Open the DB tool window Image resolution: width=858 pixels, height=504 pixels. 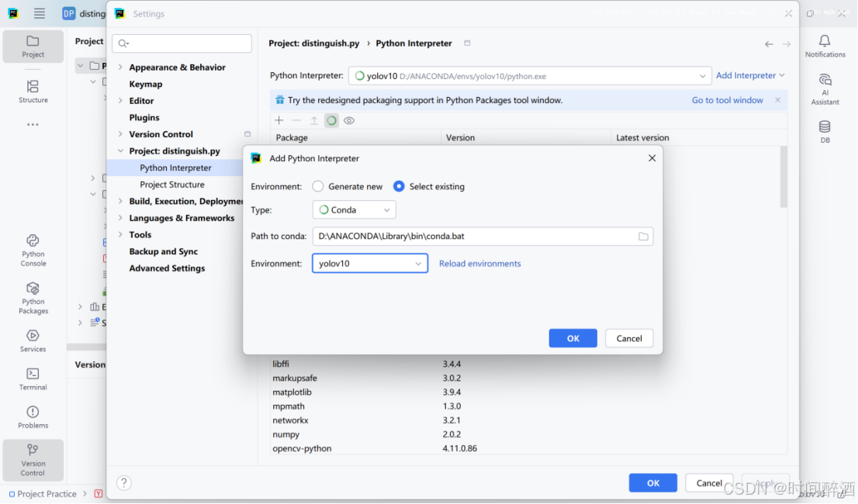[x=825, y=132]
